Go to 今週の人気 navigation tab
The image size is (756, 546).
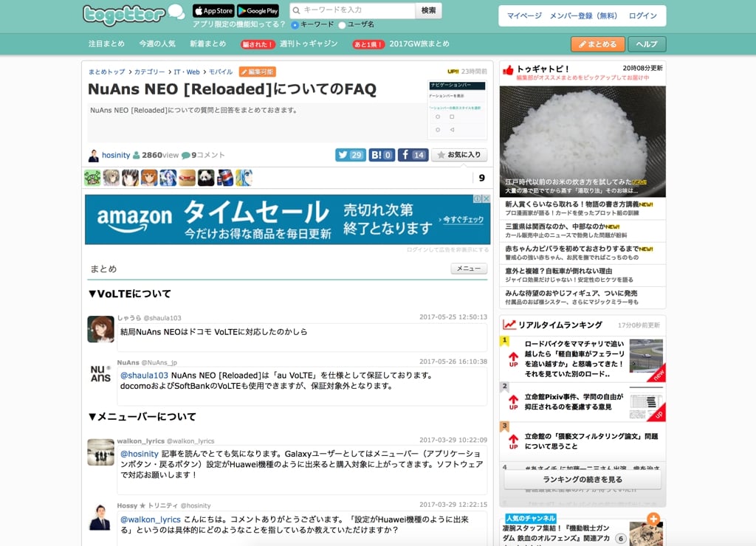pyautogui.click(x=157, y=44)
